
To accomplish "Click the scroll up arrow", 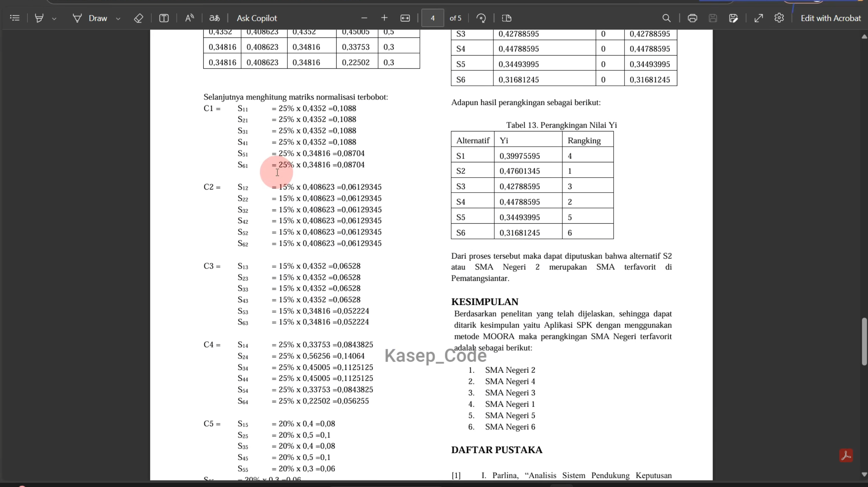I will point(864,36).
